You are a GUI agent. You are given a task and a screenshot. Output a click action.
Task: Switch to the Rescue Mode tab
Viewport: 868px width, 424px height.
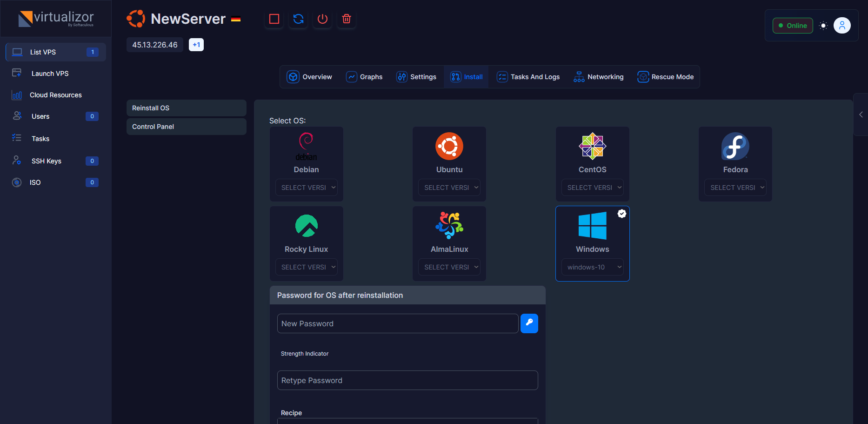coord(665,77)
